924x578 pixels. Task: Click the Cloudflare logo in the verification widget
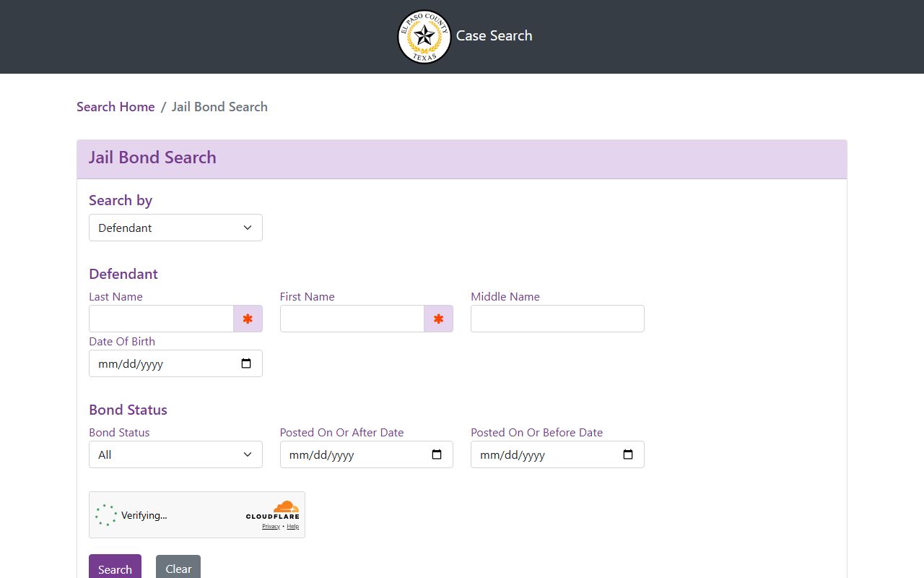(273, 510)
